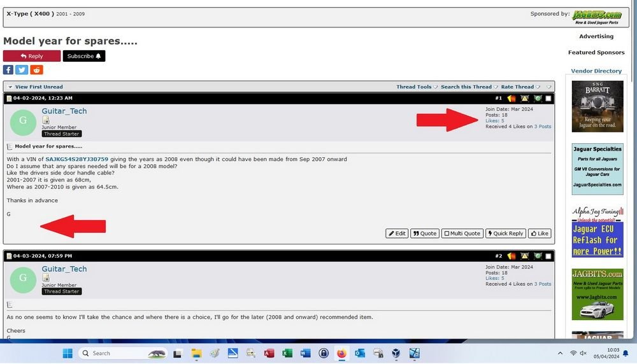Share thread via Facebook icon

(x=8, y=70)
